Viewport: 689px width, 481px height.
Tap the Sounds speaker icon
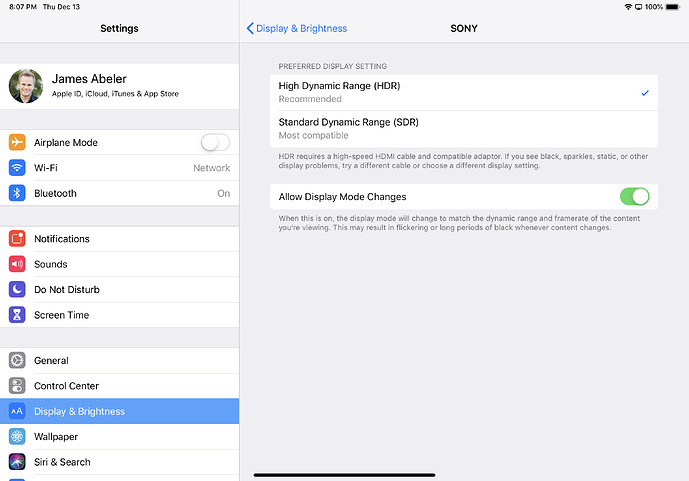(17, 264)
